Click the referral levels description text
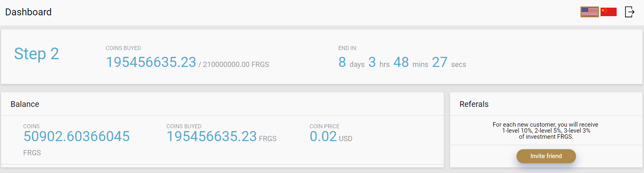644x173 pixels. 545,131
